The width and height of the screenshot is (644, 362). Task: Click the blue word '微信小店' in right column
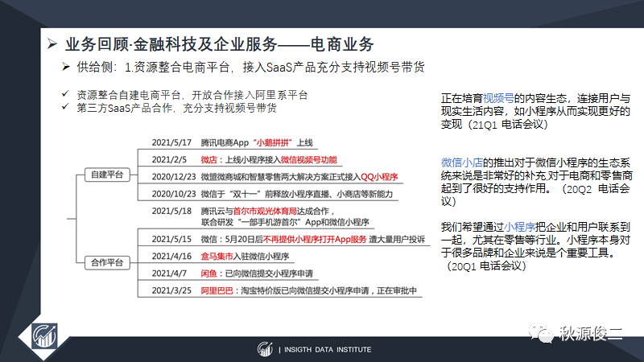point(461,163)
